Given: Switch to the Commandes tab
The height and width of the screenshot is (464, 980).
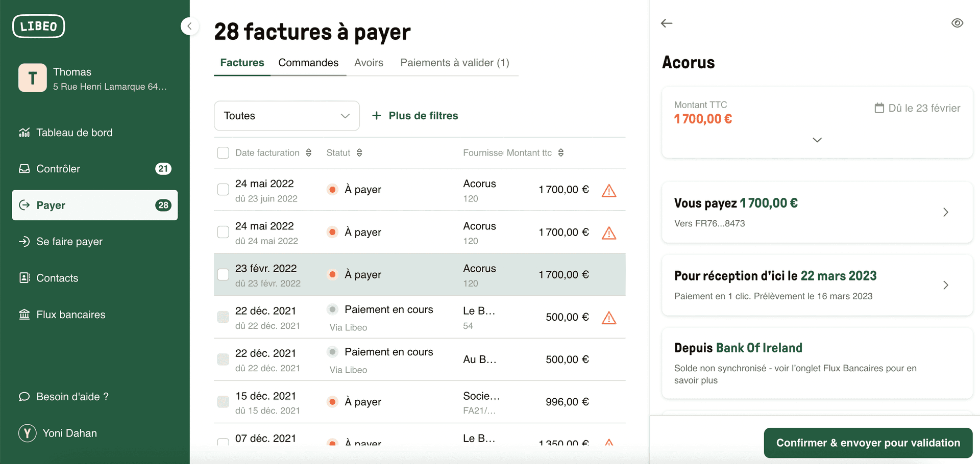Looking at the screenshot, I should [x=308, y=63].
